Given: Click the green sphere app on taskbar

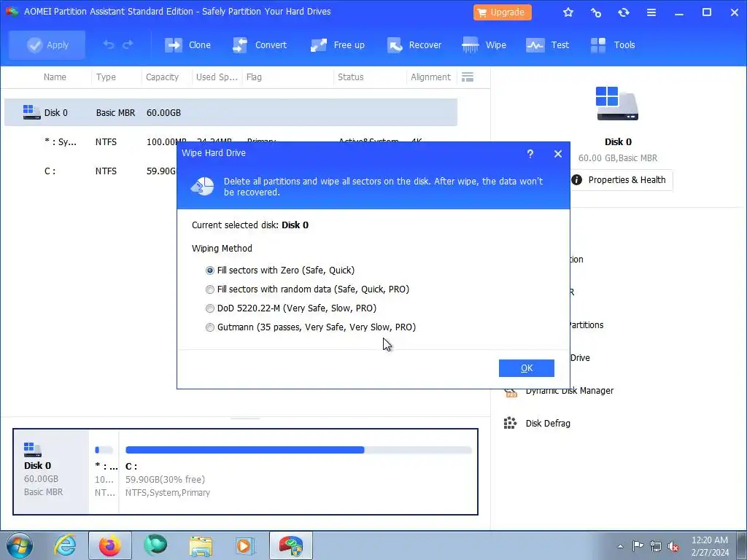Looking at the screenshot, I should [x=155, y=545].
